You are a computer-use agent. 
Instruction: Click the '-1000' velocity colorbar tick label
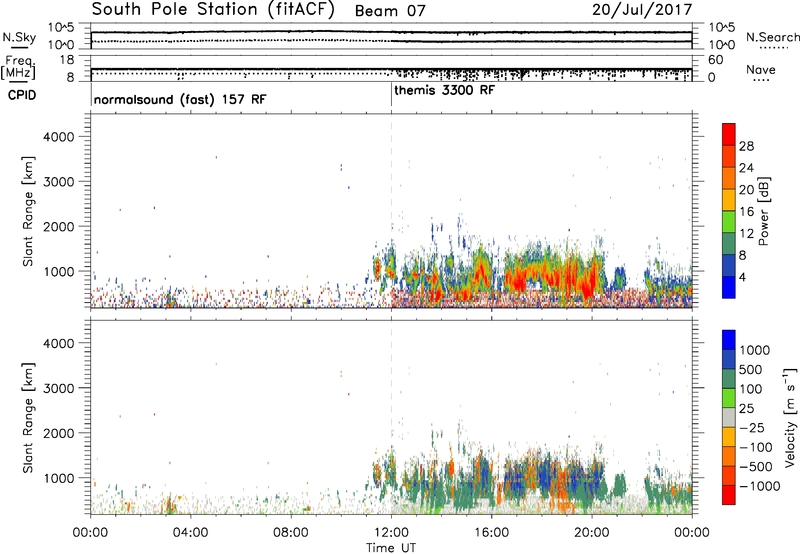point(760,486)
